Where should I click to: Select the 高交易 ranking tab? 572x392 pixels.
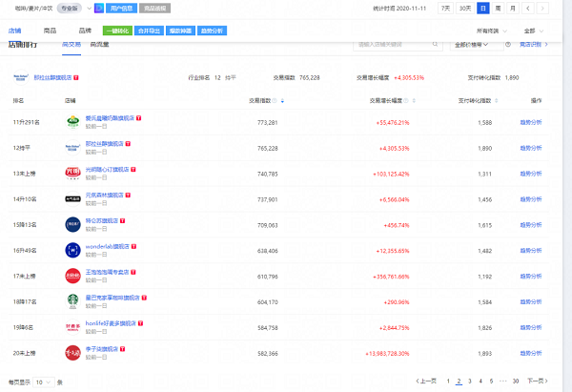pyautogui.click(x=71, y=45)
